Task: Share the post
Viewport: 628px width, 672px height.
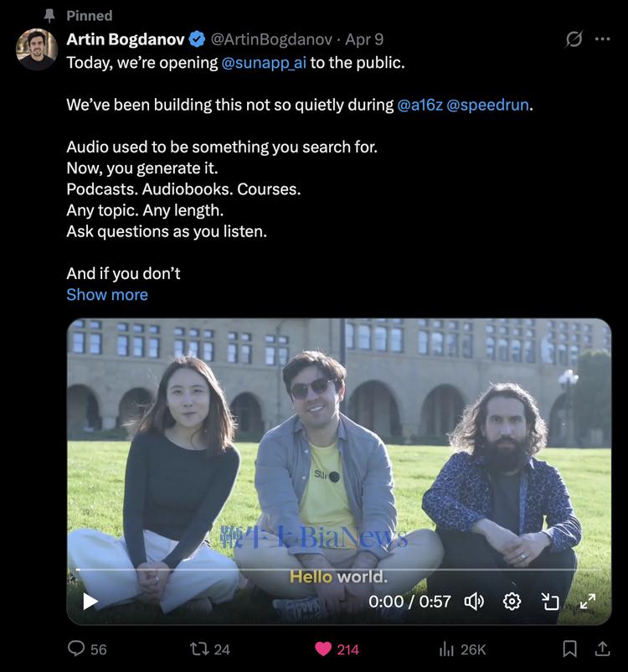Action: pyautogui.click(x=602, y=649)
